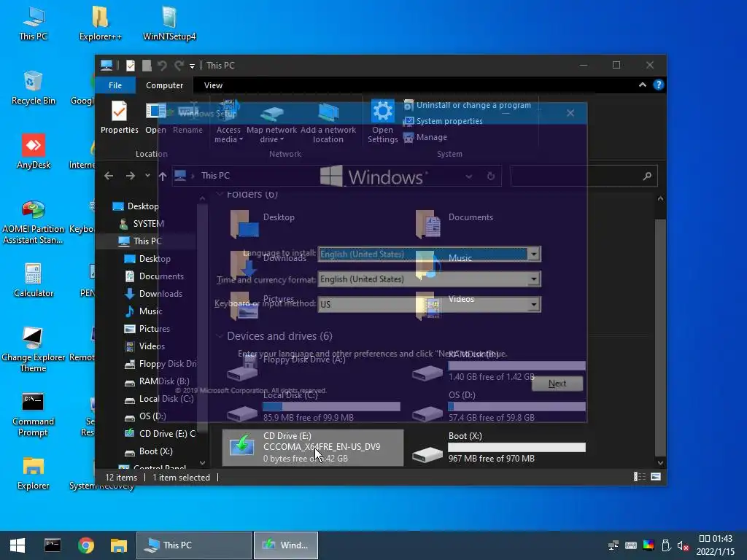Select Local Disk (C:) in navigation pane
This screenshot has width=747, height=560.
coord(159,399)
